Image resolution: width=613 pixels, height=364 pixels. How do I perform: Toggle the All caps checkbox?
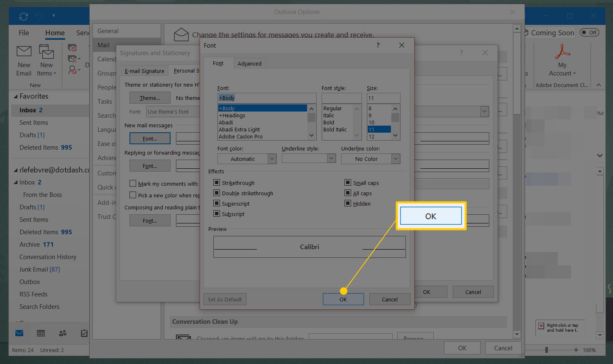pyautogui.click(x=348, y=193)
